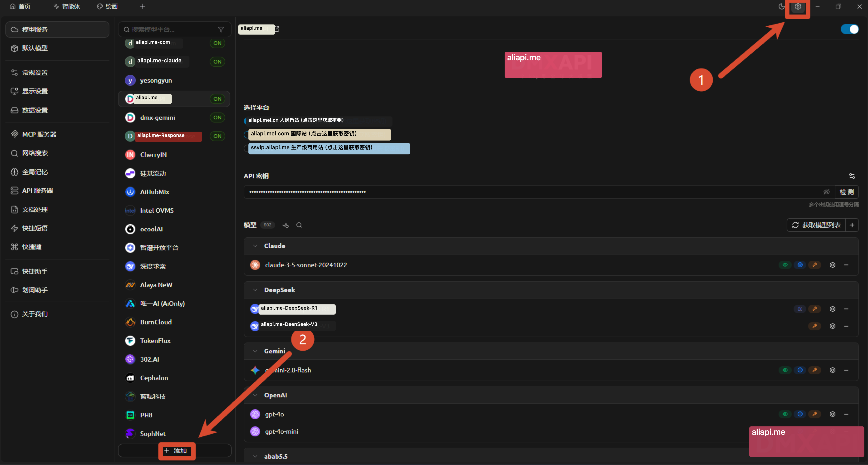Open a new tab with top-bar plus
The width and height of the screenshot is (868, 465).
pyautogui.click(x=143, y=6)
